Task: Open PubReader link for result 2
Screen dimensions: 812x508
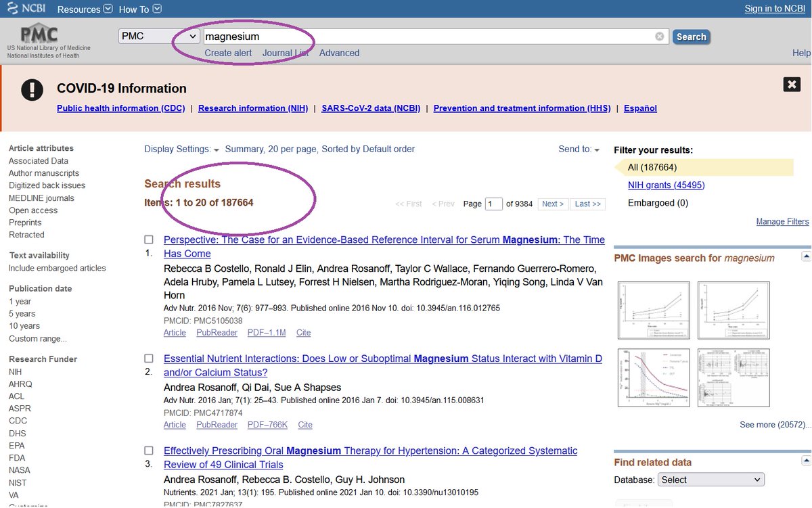Action: pyautogui.click(x=217, y=425)
